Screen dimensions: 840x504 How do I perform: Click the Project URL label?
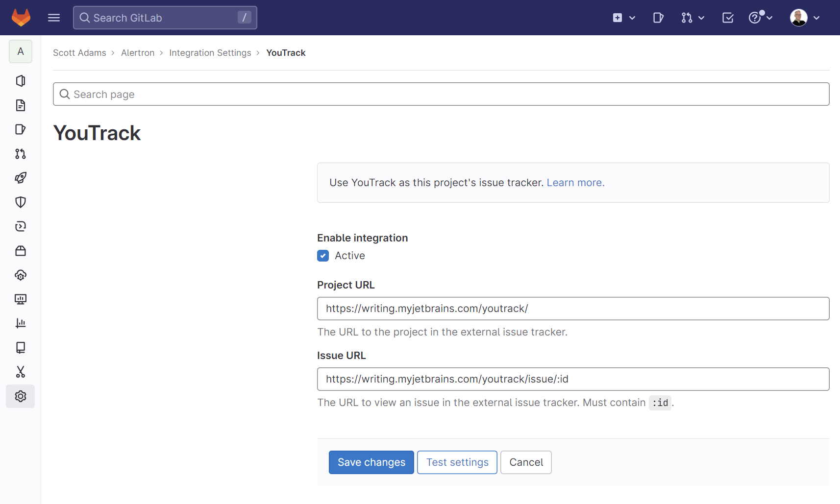tap(346, 285)
